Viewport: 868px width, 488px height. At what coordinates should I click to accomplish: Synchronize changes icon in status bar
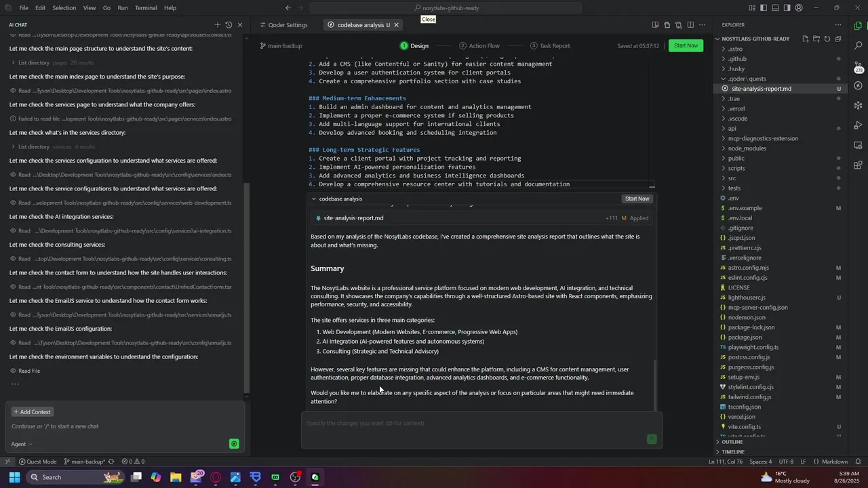[x=111, y=462]
